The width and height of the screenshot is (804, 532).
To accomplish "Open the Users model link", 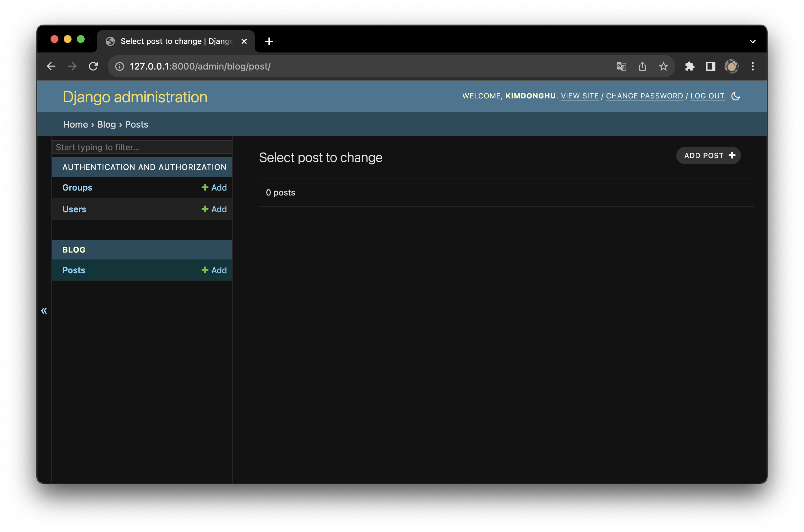I will (74, 209).
